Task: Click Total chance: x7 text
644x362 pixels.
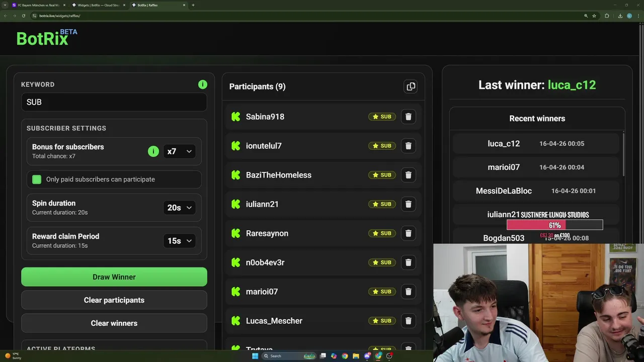Action: (54, 156)
